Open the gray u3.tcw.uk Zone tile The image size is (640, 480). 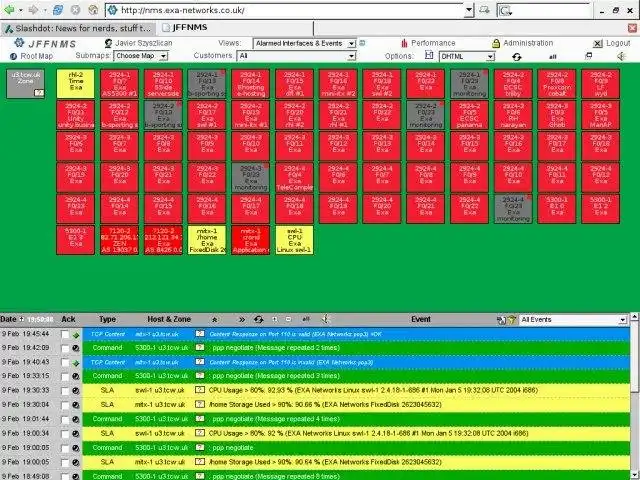[25, 84]
